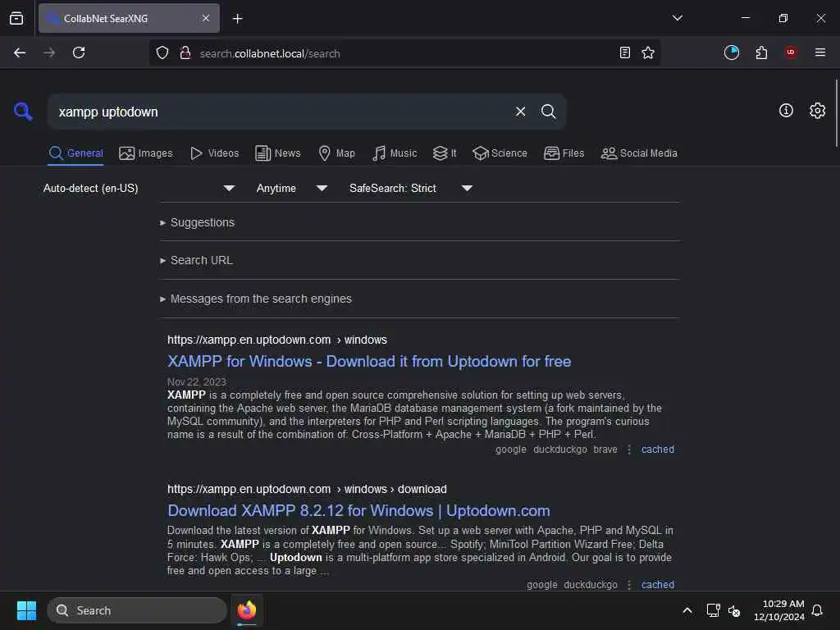Open SearXNG preferences gear icon
This screenshot has height=630, width=840.
[x=817, y=111]
